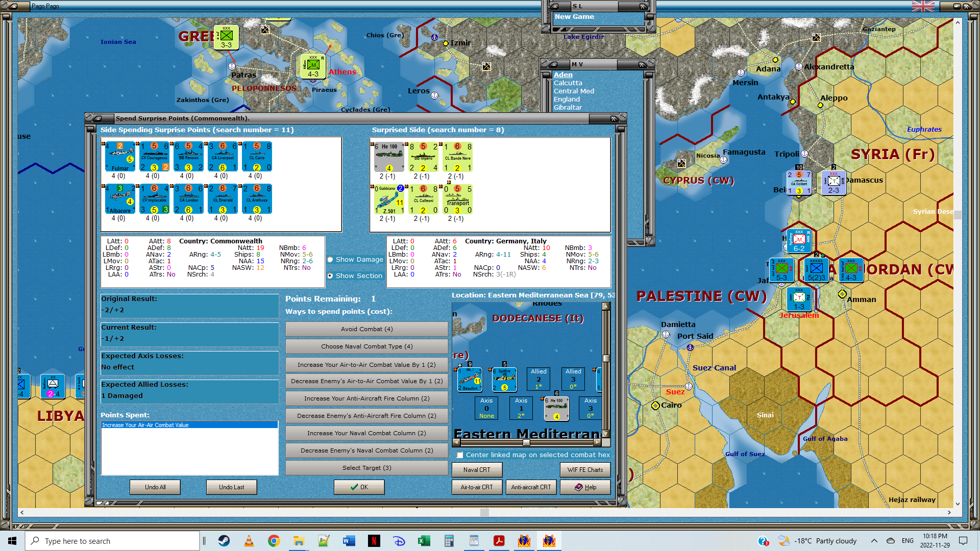Select Aden in the M V list
Image resolution: width=980 pixels, height=551 pixels.
pos(563,75)
